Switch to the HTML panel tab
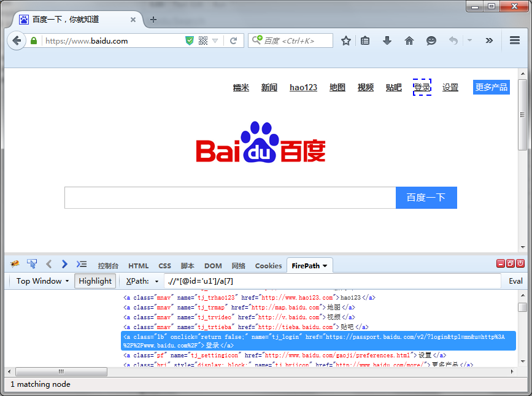532x396 pixels. (x=139, y=266)
